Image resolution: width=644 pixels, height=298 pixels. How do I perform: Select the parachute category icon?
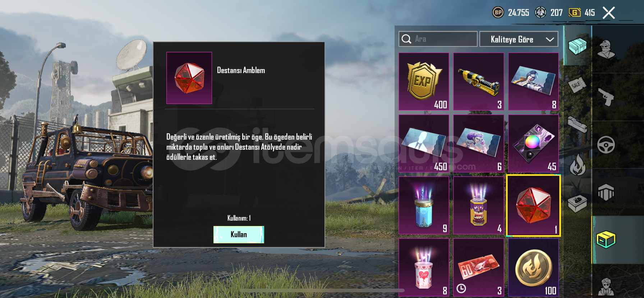[x=606, y=192]
